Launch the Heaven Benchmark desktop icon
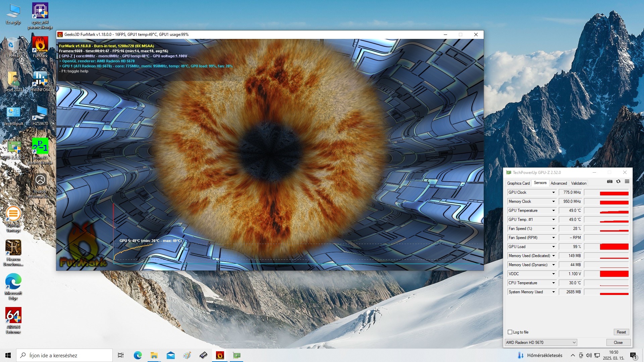This screenshot has width=644, height=362. click(x=13, y=253)
